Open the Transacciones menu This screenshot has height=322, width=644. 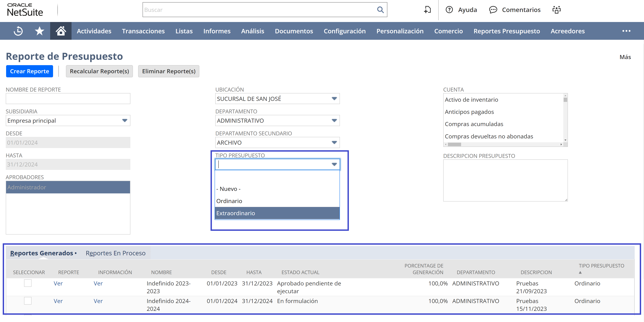143,31
